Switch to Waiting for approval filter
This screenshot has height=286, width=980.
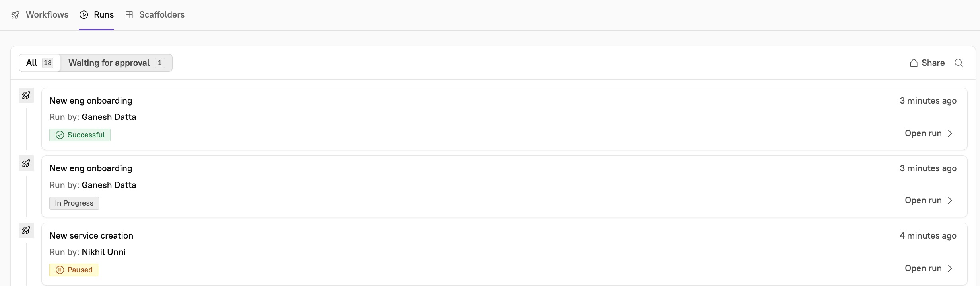click(116, 63)
